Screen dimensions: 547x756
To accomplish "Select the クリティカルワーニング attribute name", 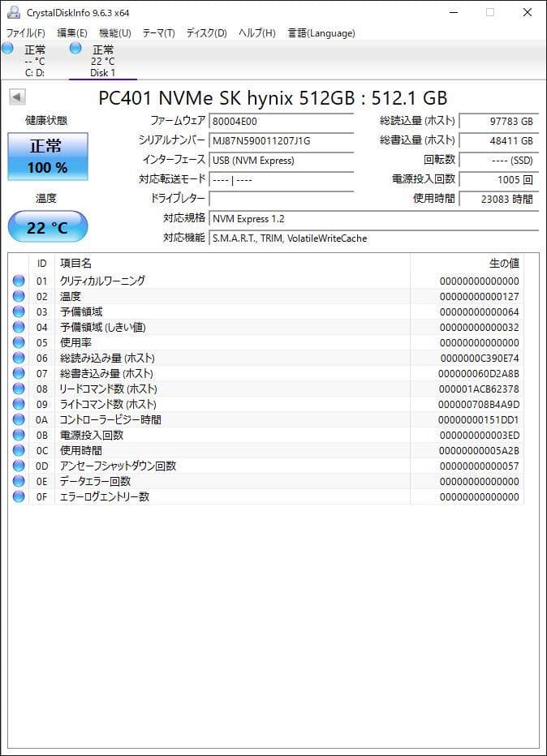I will pyautogui.click(x=102, y=281).
